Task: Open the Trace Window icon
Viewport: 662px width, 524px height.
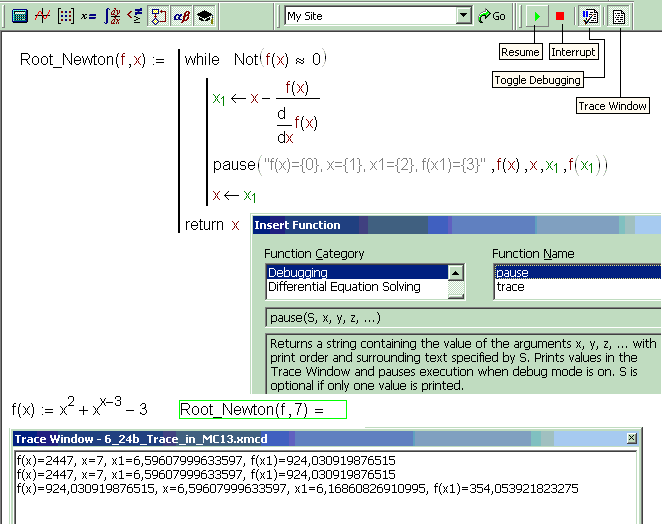Action: click(619, 16)
